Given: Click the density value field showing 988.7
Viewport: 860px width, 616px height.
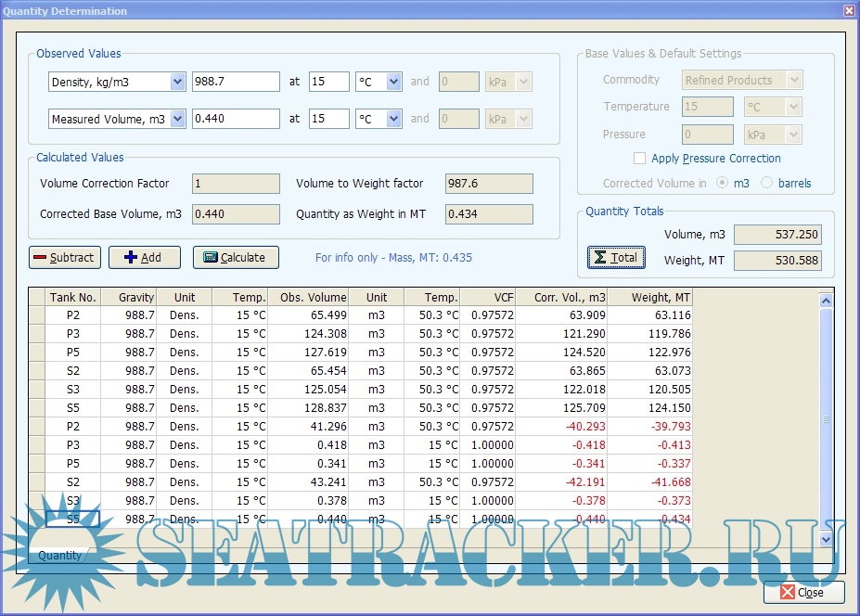Looking at the screenshot, I should pos(236,82).
